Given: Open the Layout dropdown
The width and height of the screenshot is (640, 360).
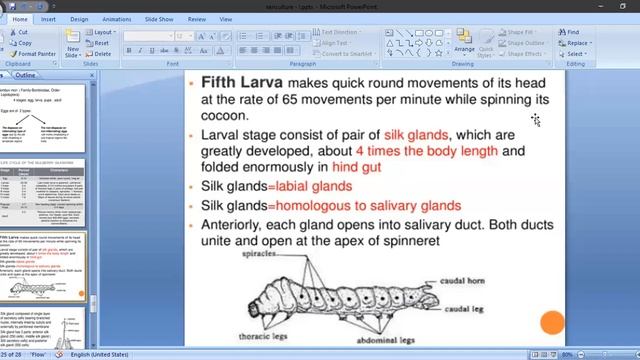Looking at the screenshot, I should coord(101,32).
